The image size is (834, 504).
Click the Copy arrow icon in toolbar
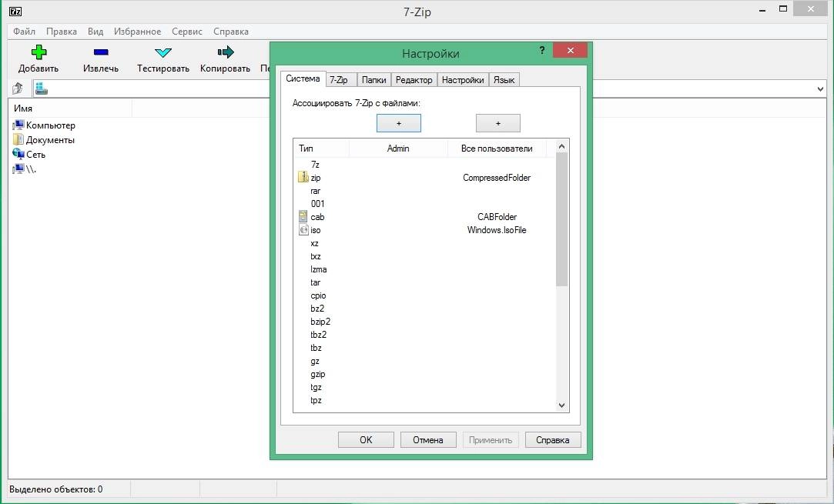point(226,52)
